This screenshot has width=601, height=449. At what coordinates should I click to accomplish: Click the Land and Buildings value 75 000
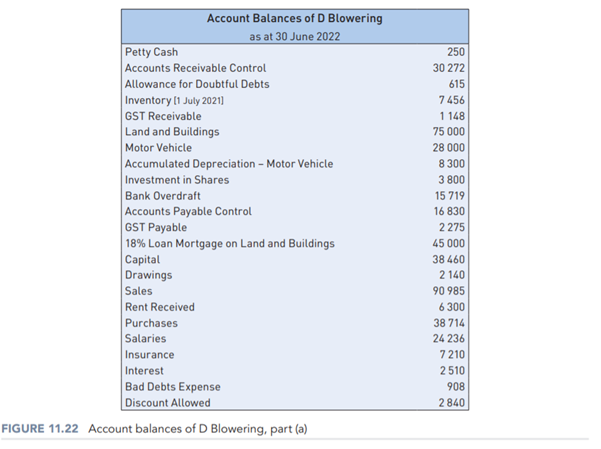[x=449, y=132]
